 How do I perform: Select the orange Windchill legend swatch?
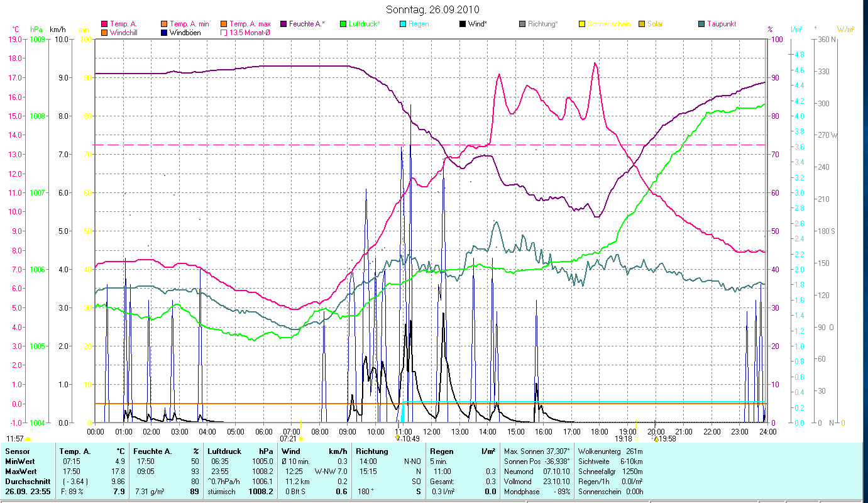104,32
